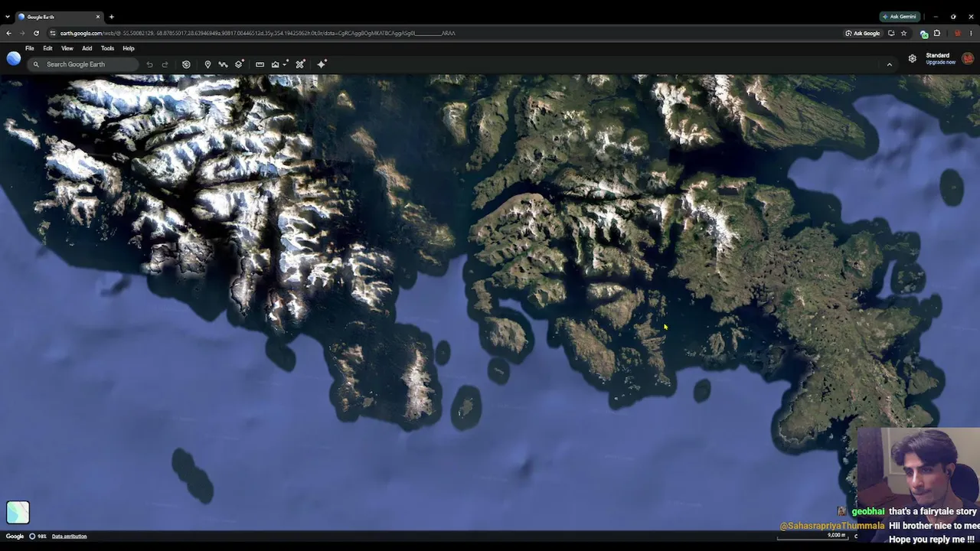This screenshot has width=980, height=551.
Task: Open the map layers tool
Action: click(240, 64)
